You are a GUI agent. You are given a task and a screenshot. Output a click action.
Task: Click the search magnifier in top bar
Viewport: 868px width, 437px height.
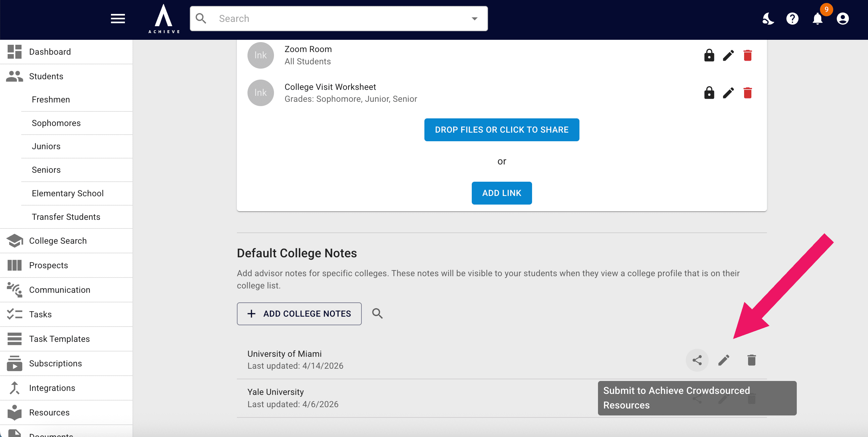coord(201,19)
